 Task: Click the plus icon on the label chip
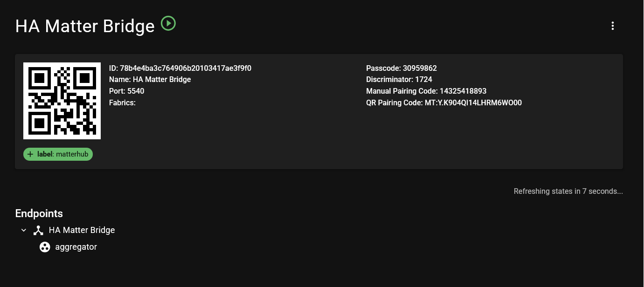[x=30, y=154]
